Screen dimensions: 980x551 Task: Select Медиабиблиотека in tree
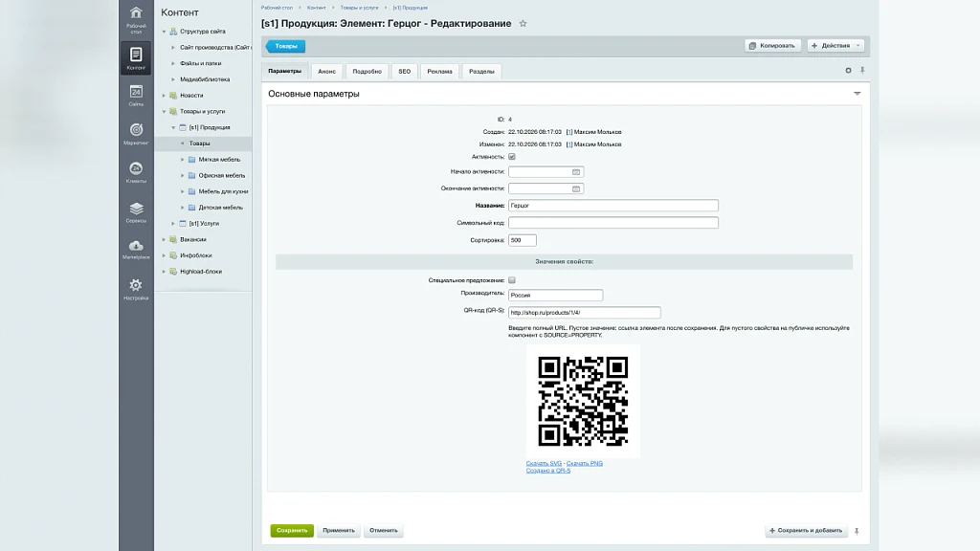(205, 79)
